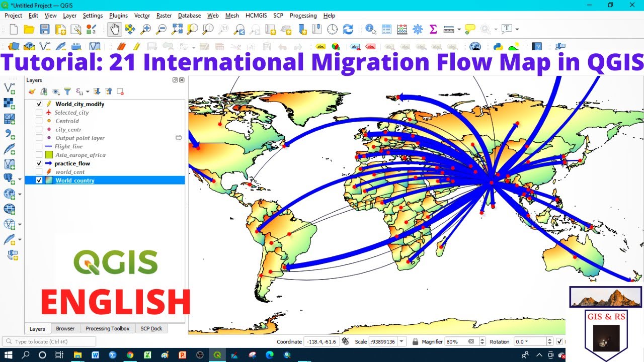The height and width of the screenshot is (362, 644).
Task: Open the Add WMS layer globe dropdown arrow
Action: click(20, 195)
